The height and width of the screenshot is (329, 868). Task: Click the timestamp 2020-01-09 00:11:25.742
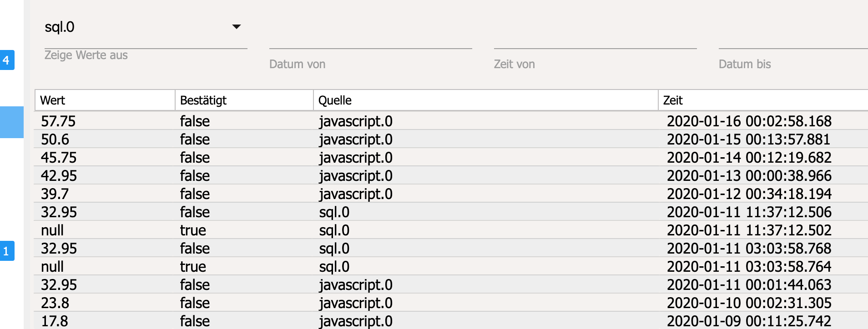pyautogui.click(x=749, y=321)
